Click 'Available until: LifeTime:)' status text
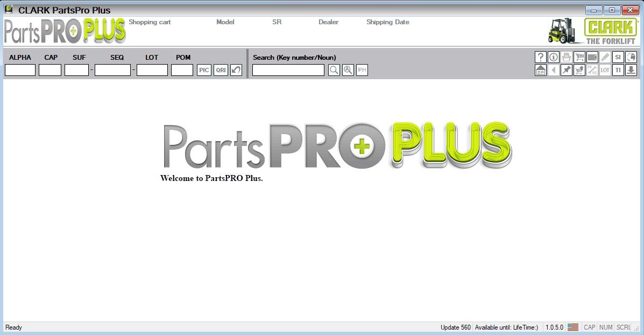 [x=506, y=327]
